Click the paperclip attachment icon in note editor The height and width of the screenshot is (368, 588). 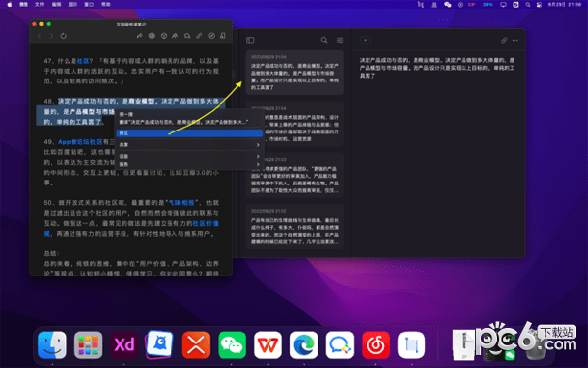(504, 40)
